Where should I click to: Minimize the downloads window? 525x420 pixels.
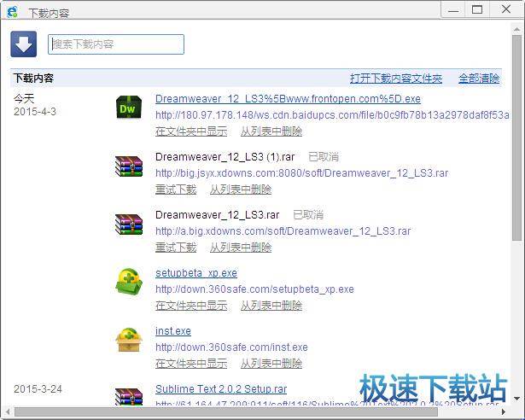[453, 10]
